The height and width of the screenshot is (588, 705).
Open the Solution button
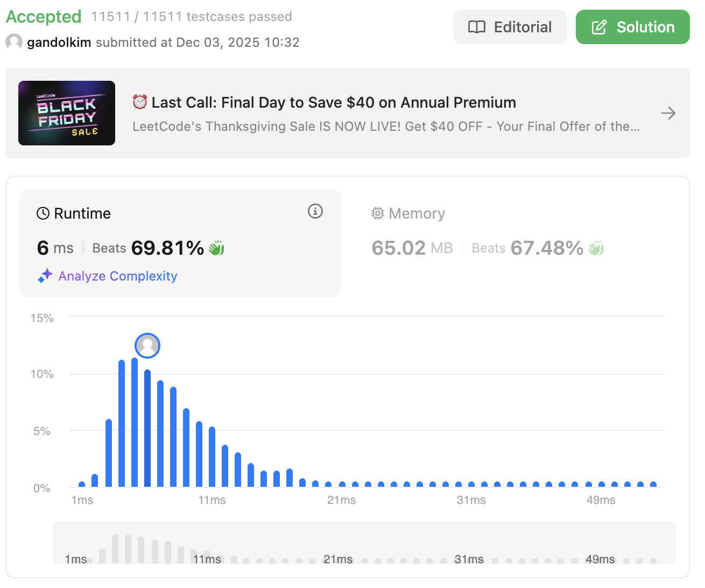(632, 27)
